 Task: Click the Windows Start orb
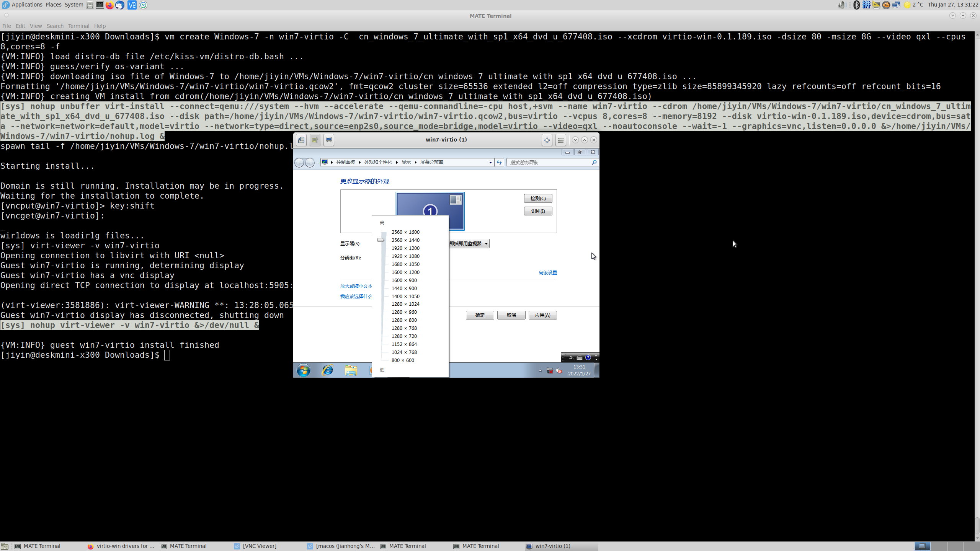pos(304,370)
